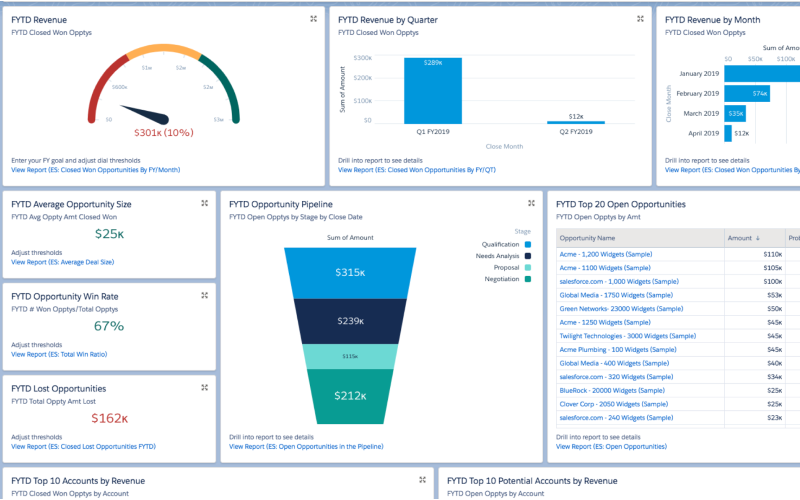Sort table by the Amount column arrow
800x500 pixels.
[x=757, y=238]
